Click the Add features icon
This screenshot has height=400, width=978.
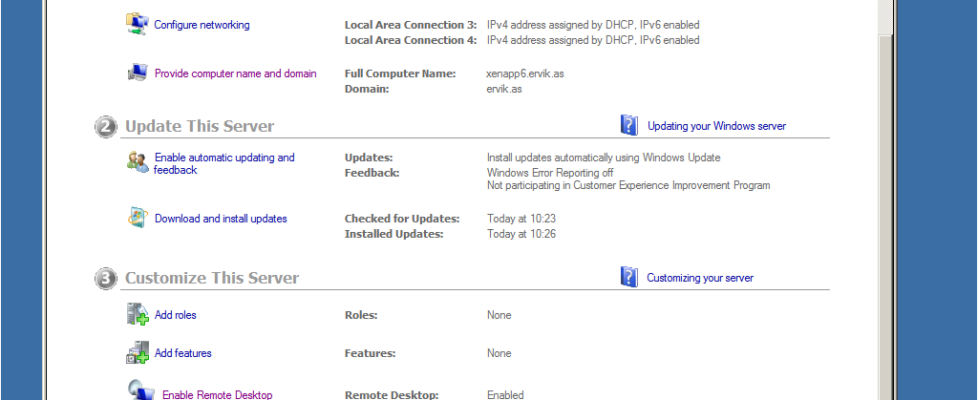(x=137, y=353)
